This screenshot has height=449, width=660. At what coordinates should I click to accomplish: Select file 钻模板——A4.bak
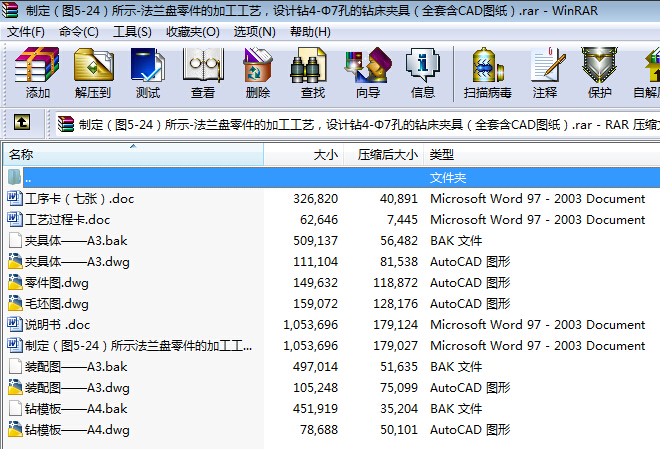click(x=76, y=409)
